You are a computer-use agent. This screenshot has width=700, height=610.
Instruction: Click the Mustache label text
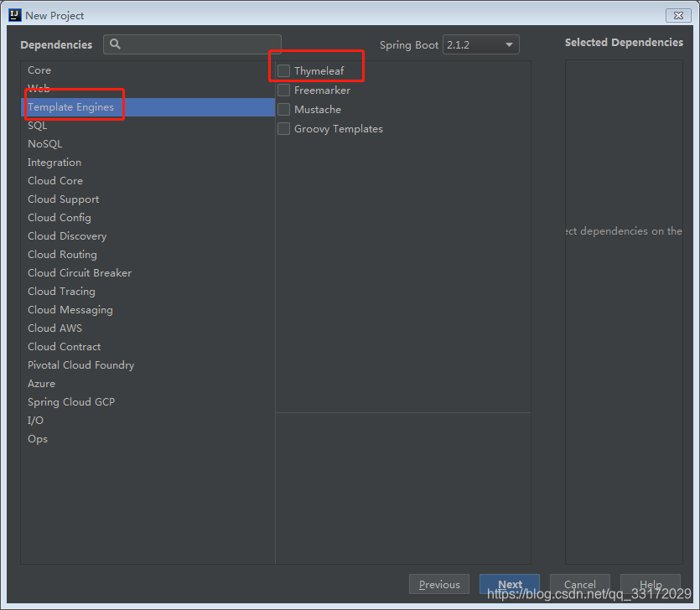(x=318, y=109)
